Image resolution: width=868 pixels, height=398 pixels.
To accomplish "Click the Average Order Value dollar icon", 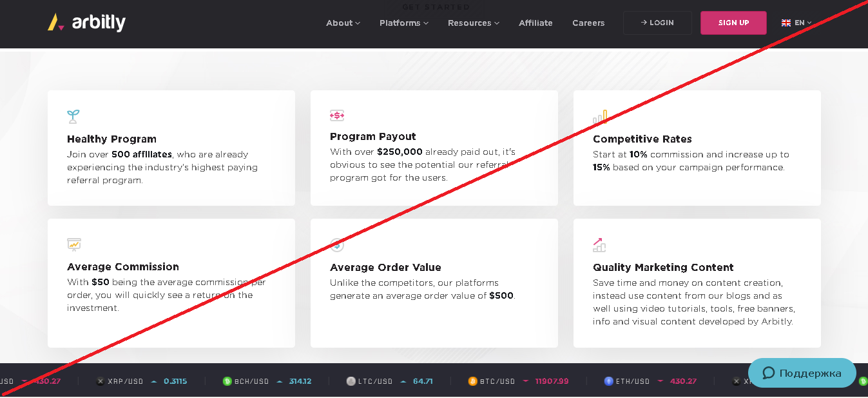I will [x=337, y=244].
